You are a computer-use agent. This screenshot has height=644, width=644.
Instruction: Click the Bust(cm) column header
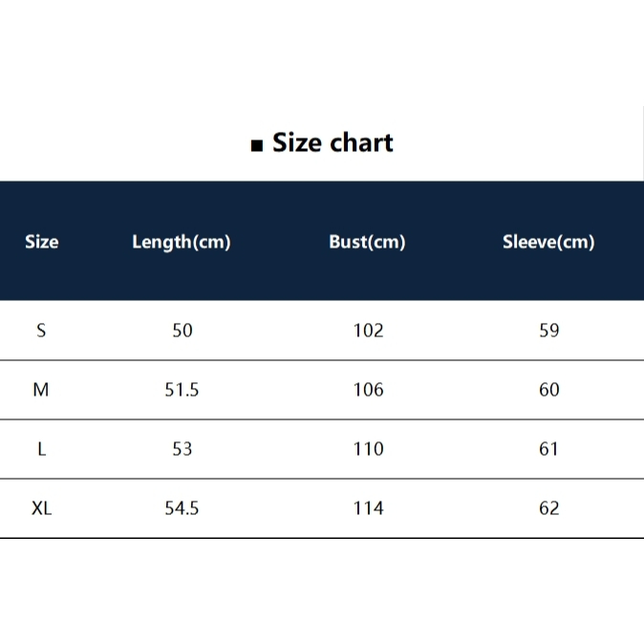pos(367,242)
